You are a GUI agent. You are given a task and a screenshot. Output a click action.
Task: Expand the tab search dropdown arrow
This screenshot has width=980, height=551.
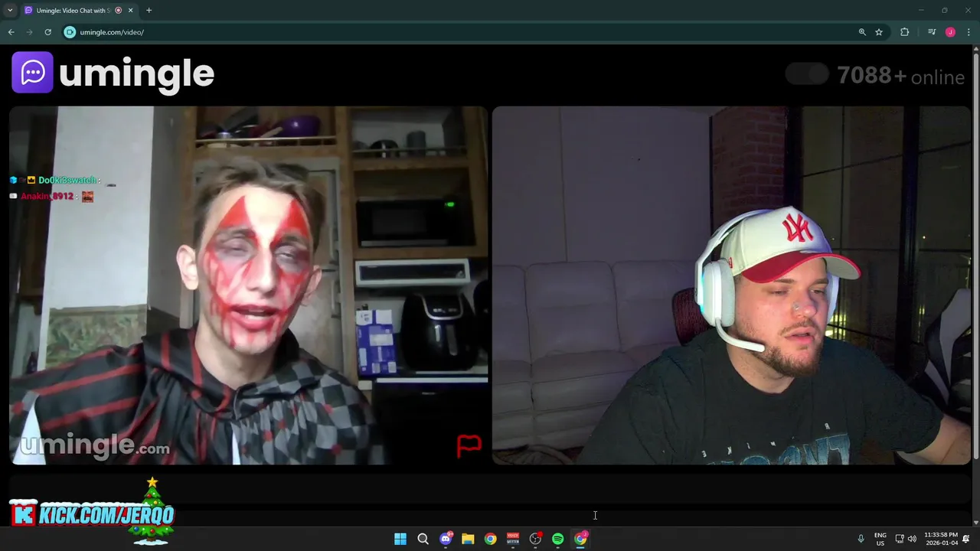click(10, 11)
